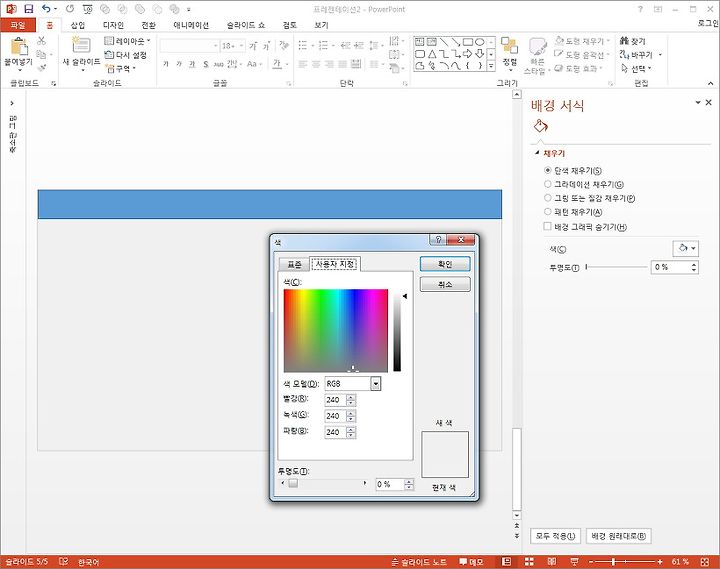Click the Paste clipboard icon

19,47
